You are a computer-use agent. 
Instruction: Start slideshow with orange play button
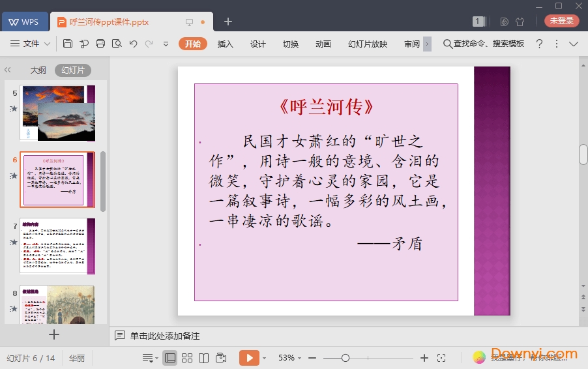[x=249, y=358]
